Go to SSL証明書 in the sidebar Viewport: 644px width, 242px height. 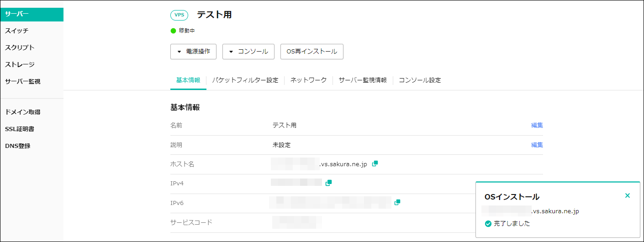tap(20, 129)
